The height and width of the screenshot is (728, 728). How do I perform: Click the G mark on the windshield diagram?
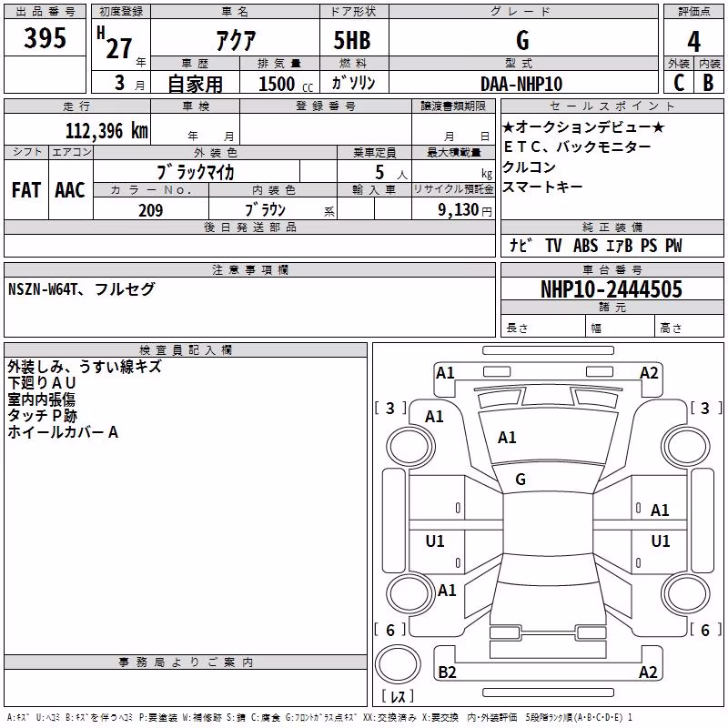521,480
